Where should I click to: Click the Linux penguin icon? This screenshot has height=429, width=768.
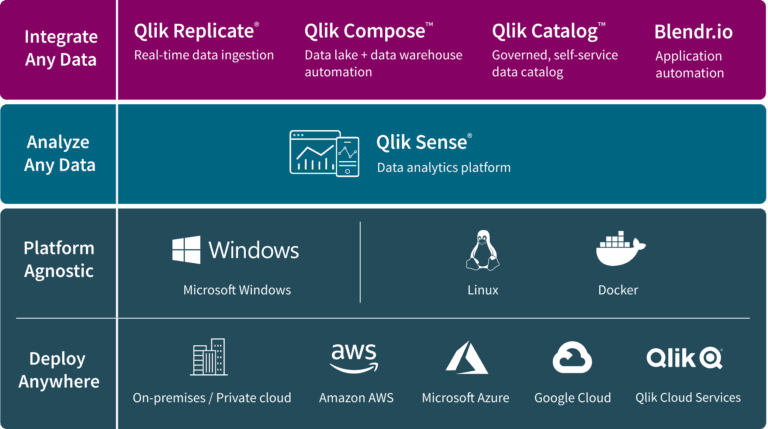click(482, 250)
